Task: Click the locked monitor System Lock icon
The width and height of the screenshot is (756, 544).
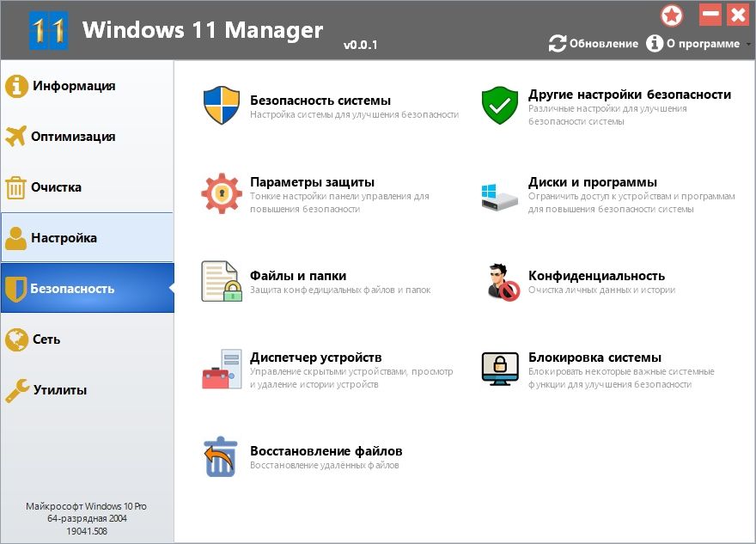Action: 500,369
